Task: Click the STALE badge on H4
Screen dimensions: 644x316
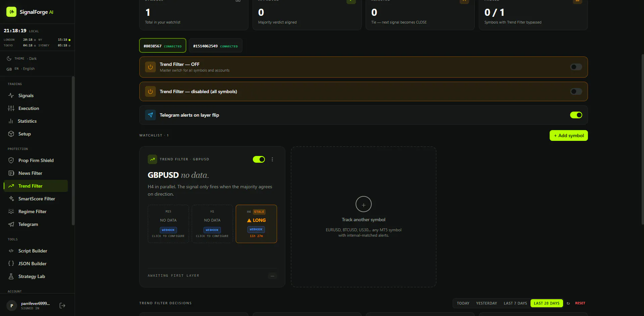Action: point(259,212)
